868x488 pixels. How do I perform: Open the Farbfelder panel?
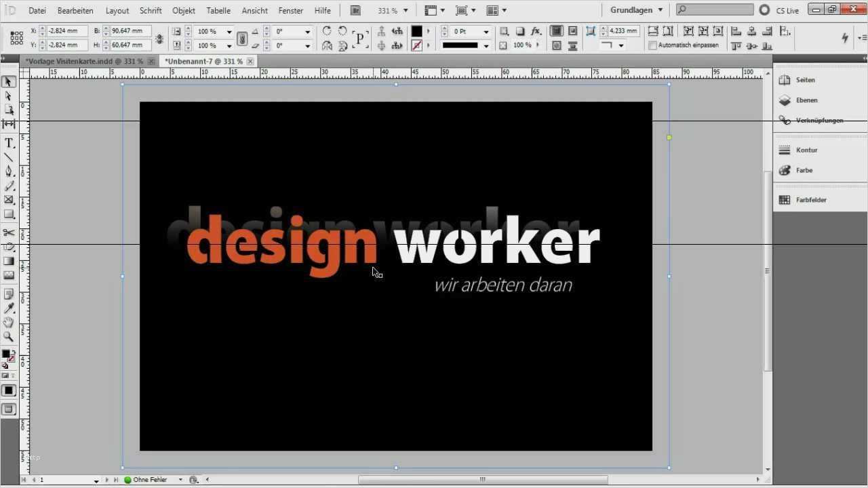click(x=811, y=200)
